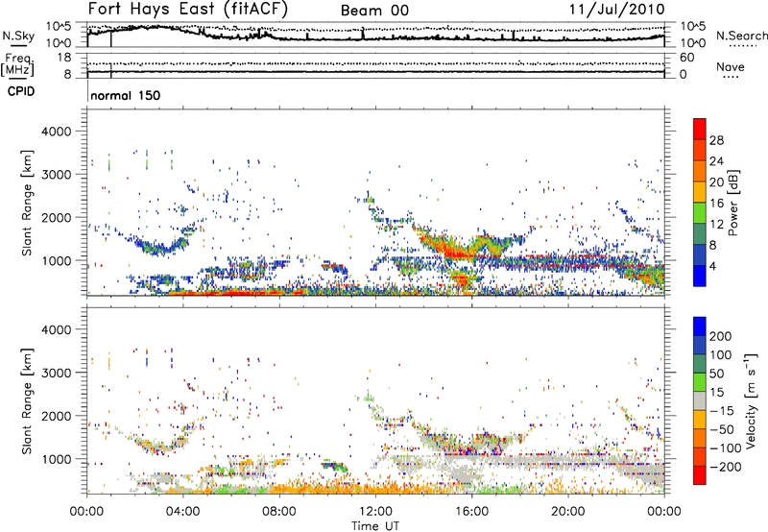Click the 'Freq. [MHz]' axis label
768x532 pixels.
(x=18, y=65)
